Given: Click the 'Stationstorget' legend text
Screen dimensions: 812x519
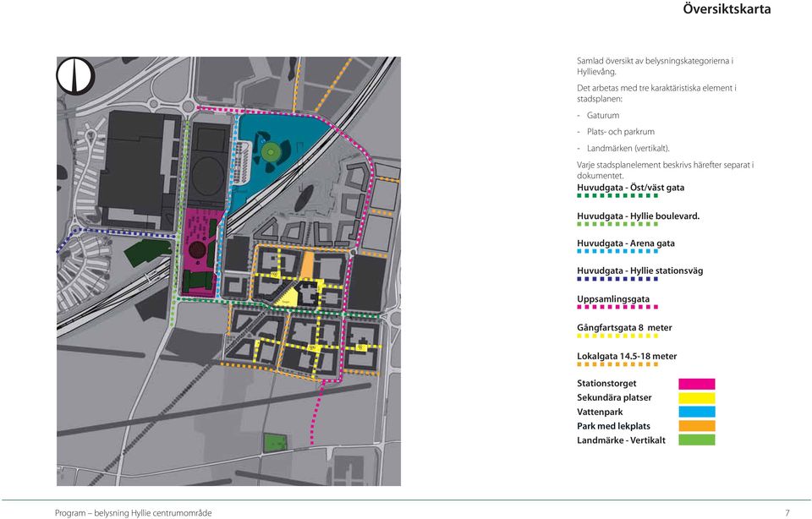Looking at the screenshot, I should tap(606, 384).
